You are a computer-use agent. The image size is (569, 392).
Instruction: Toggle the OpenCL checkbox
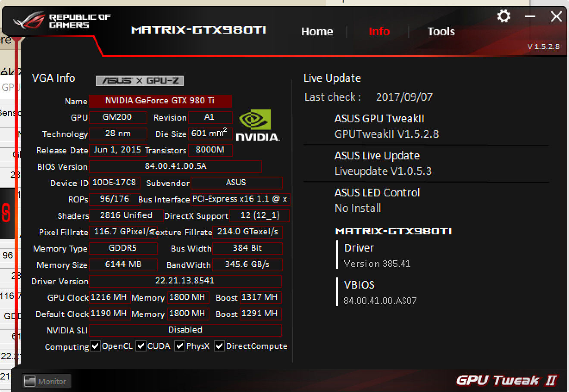[x=95, y=346]
